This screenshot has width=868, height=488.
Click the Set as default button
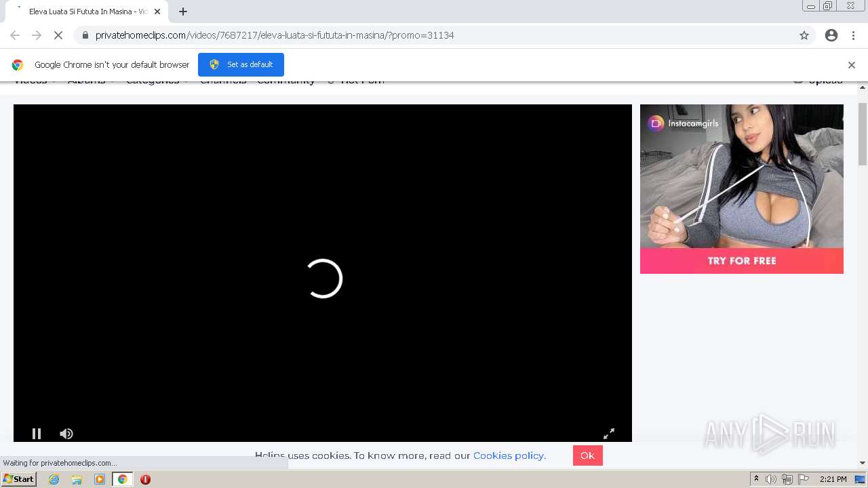(241, 64)
